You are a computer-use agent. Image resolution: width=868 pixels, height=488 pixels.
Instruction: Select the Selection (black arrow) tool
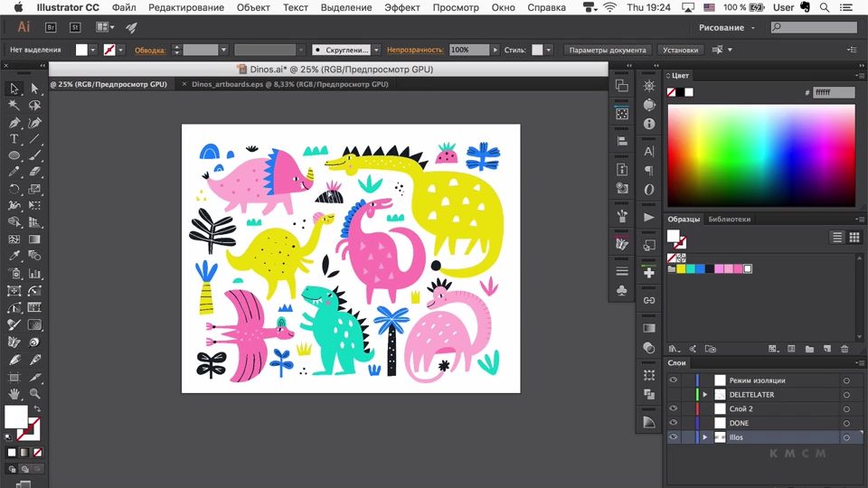14,89
